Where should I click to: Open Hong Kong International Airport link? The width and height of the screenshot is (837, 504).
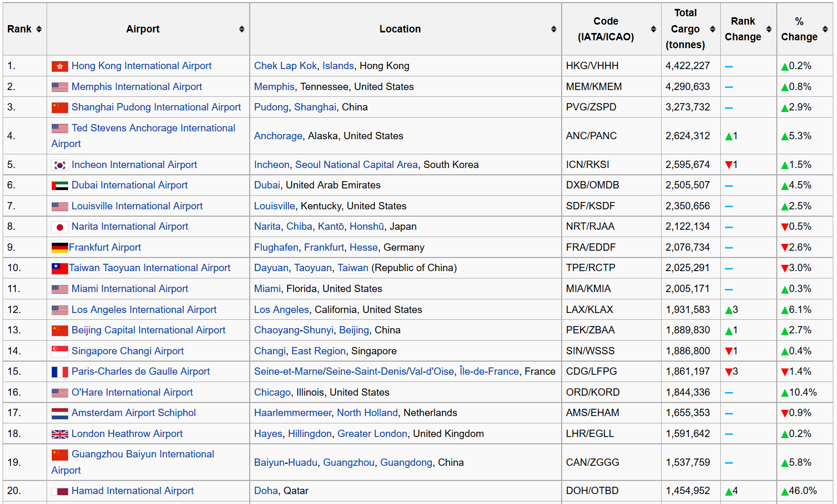point(141,66)
